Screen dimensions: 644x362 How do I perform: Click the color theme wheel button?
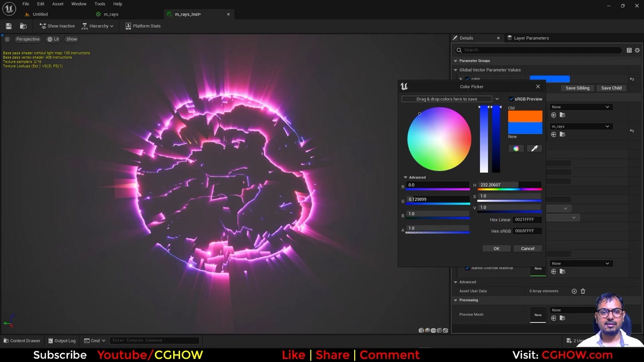(x=516, y=148)
